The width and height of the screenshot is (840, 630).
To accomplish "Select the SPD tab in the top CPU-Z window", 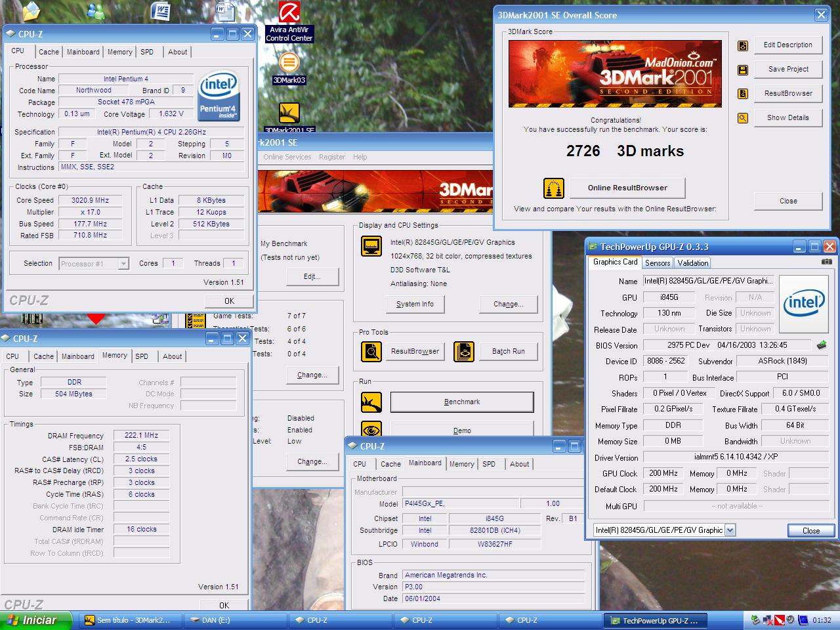I will pos(147,52).
